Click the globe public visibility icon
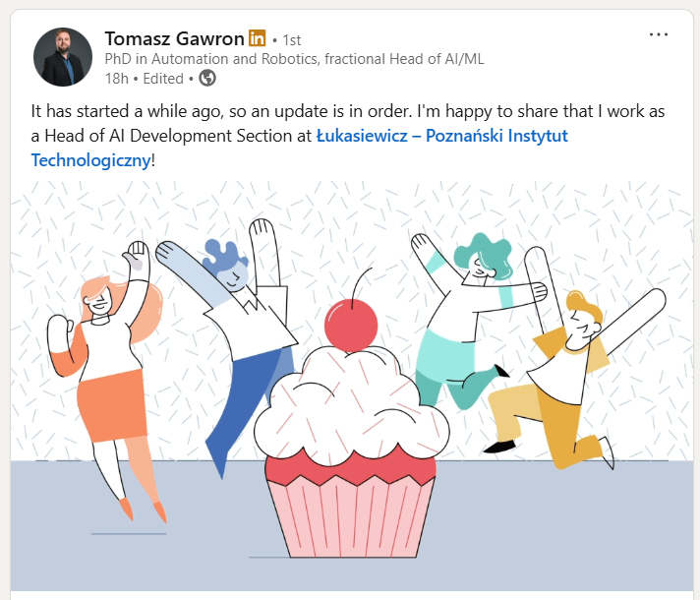The height and width of the screenshot is (600, 700). pos(207,78)
